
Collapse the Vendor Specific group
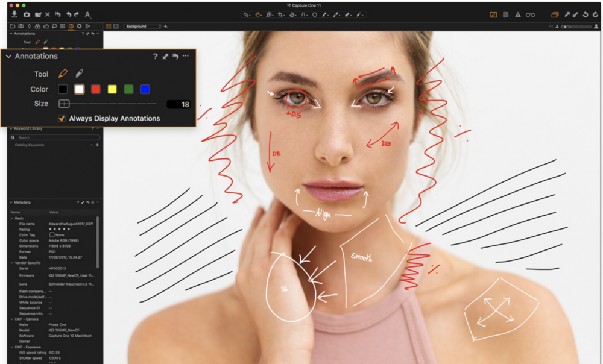click(12, 263)
